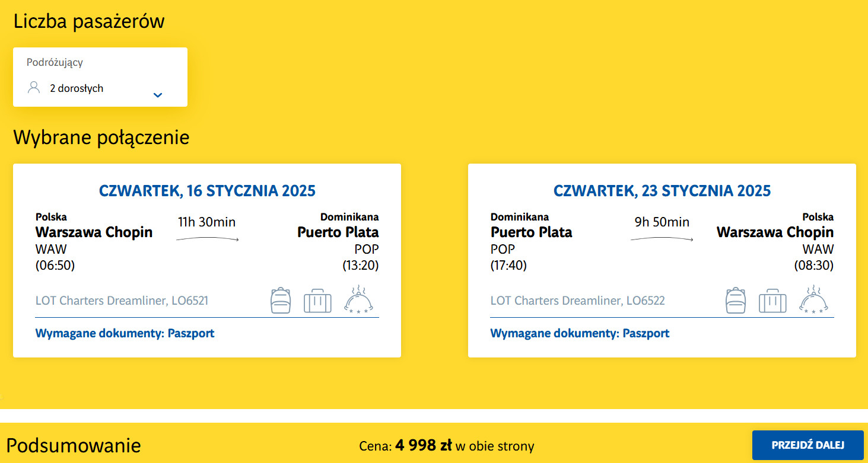Screen dimensions: 868x463
Task: Click the meal cloche icon on LO6522
Action: click(x=815, y=300)
